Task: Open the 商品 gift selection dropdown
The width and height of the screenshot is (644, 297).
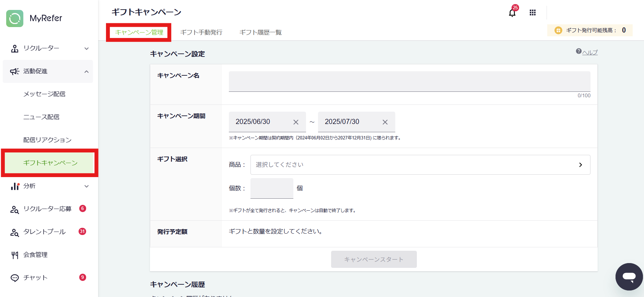Action: click(420, 165)
